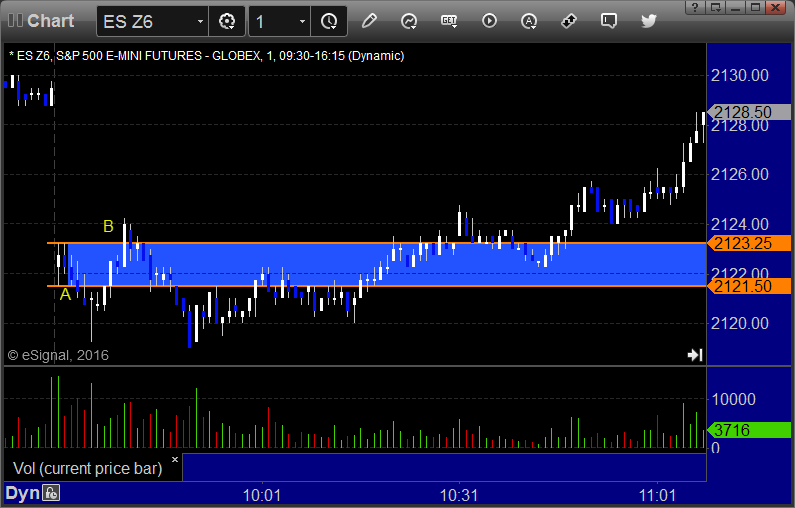Click the Chart title grip handle
Viewport: 795px width, 508px height.
(15, 21)
